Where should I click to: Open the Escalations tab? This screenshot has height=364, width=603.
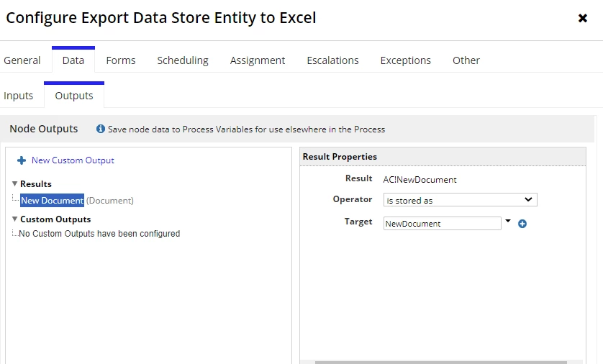coord(332,60)
